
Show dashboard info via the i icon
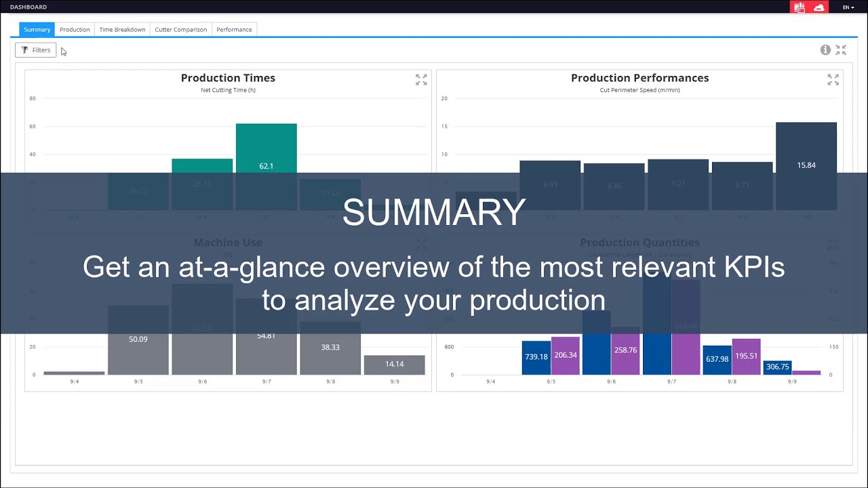point(825,49)
